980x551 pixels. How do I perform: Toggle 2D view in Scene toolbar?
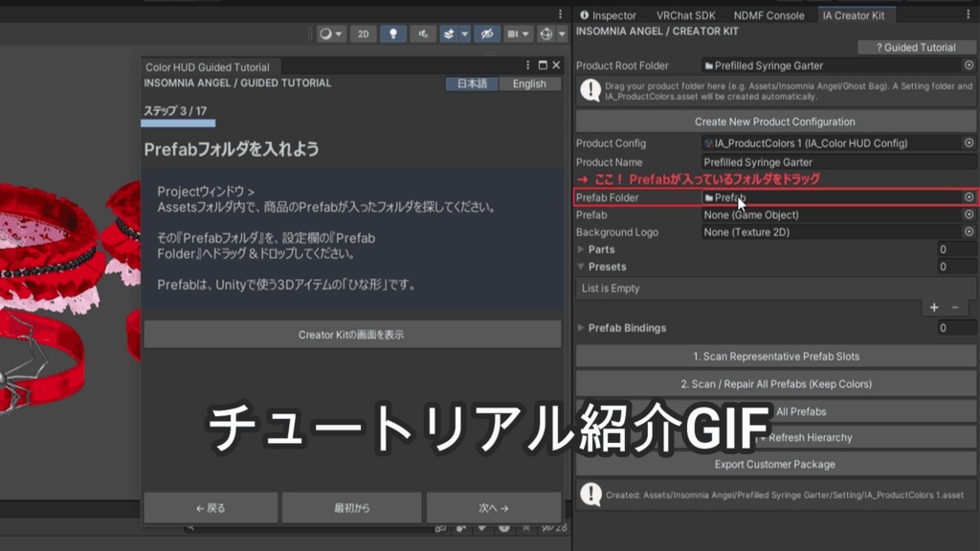(x=363, y=33)
